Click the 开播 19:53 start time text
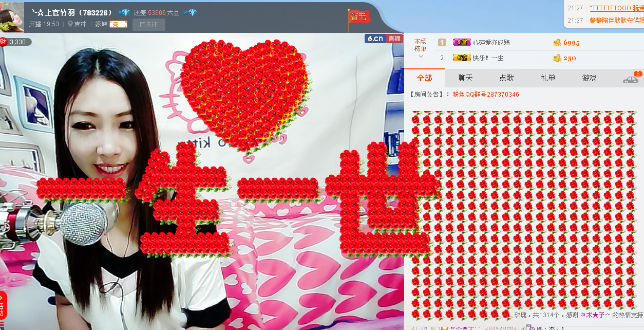 pyautogui.click(x=44, y=24)
